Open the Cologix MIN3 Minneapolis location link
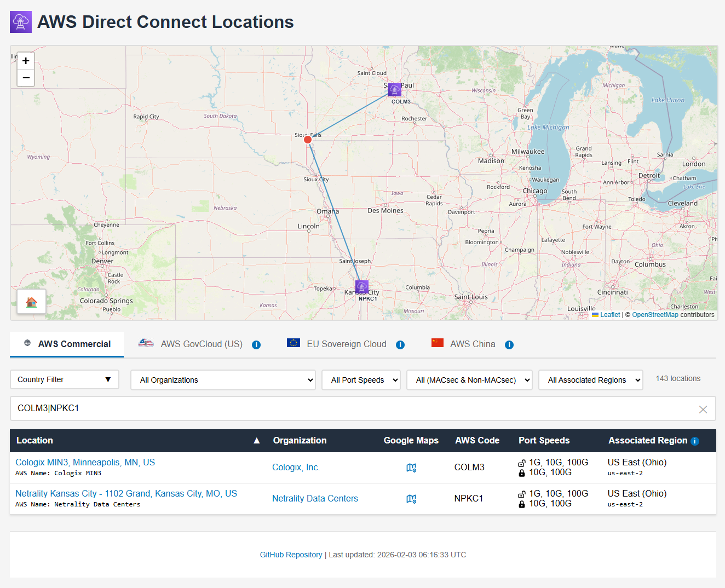This screenshot has height=588, width=725. pos(85,462)
